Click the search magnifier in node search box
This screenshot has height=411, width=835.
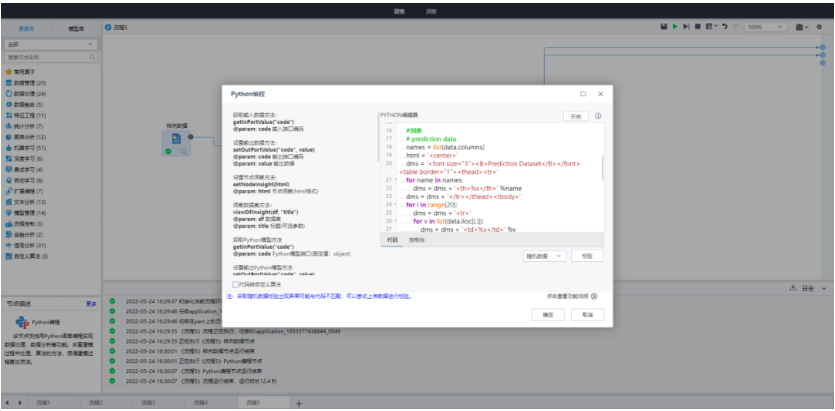[91, 57]
